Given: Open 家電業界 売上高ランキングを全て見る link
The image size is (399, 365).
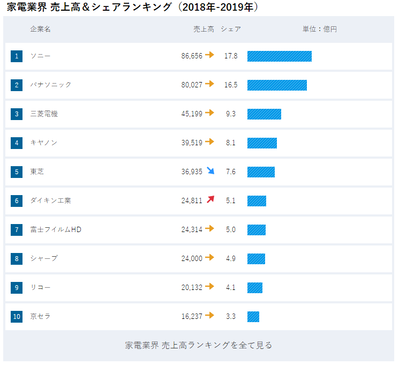Looking at the screenshot, I should coord(199,345).
